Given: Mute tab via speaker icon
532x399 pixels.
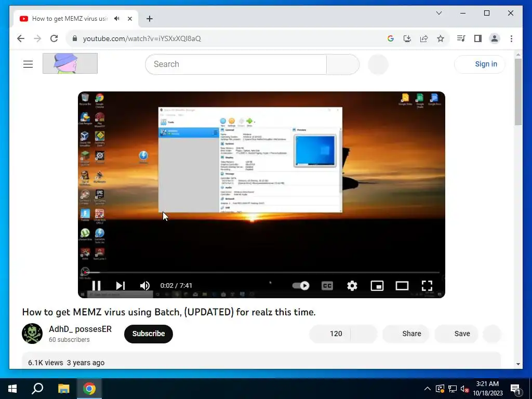Looking at the screenshot, I should pos(117,19).
